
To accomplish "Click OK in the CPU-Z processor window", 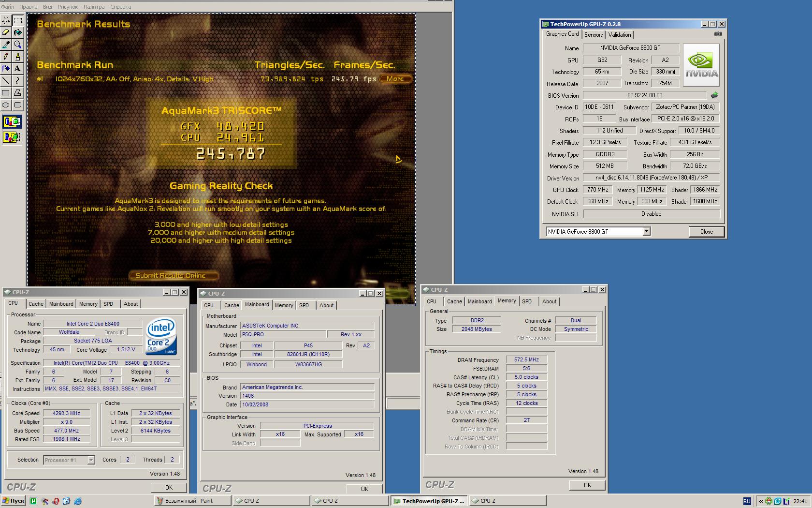I will (x=169, y=487).
